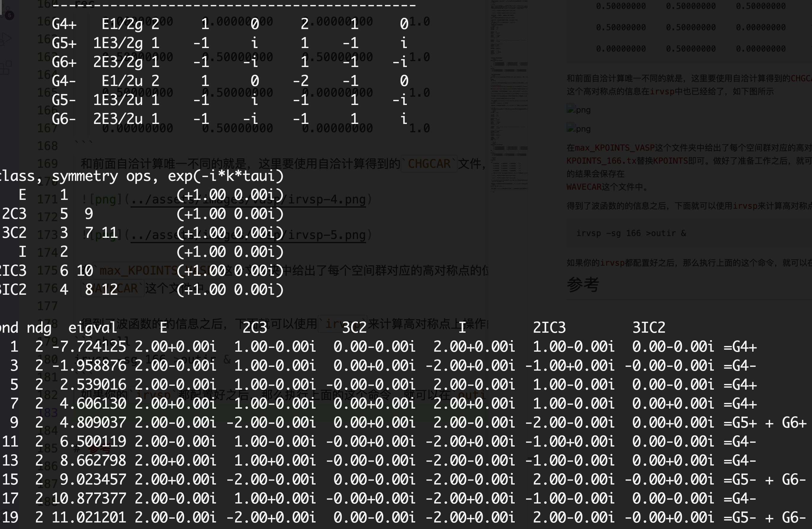Click 'WAVECAR' inline code in the preview

coord(584,187)
